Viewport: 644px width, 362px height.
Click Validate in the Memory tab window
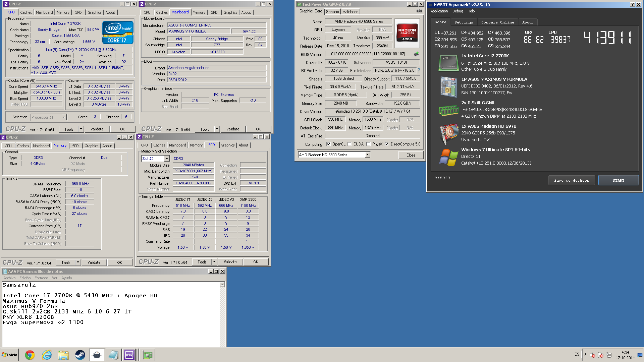(x=94, y=262)
